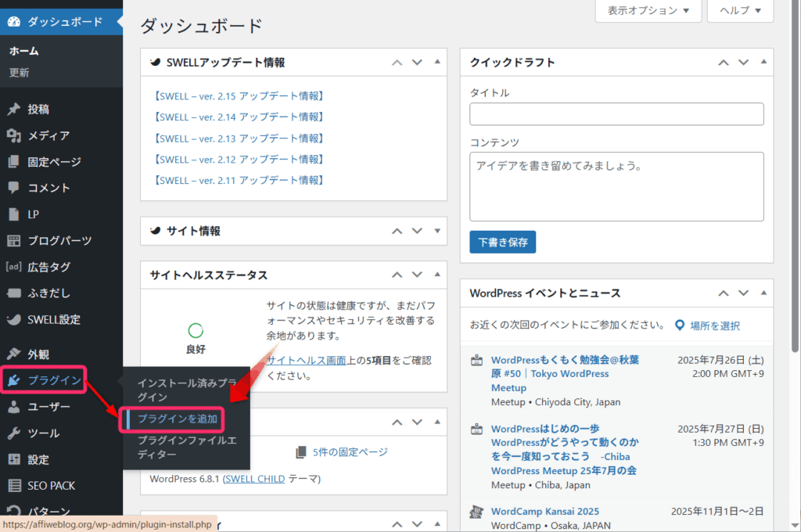The width and height of the screenshot is (801, 532).
Task: Click the media icon beside メディア
Action: click(14, 135)
